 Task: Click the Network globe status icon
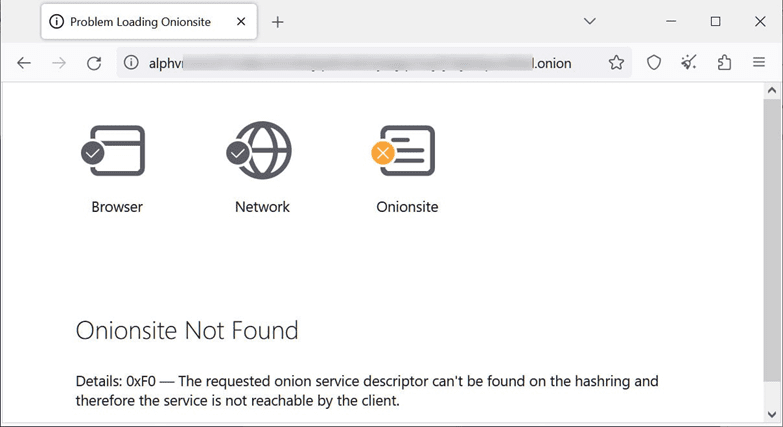[x=262, y=150]
